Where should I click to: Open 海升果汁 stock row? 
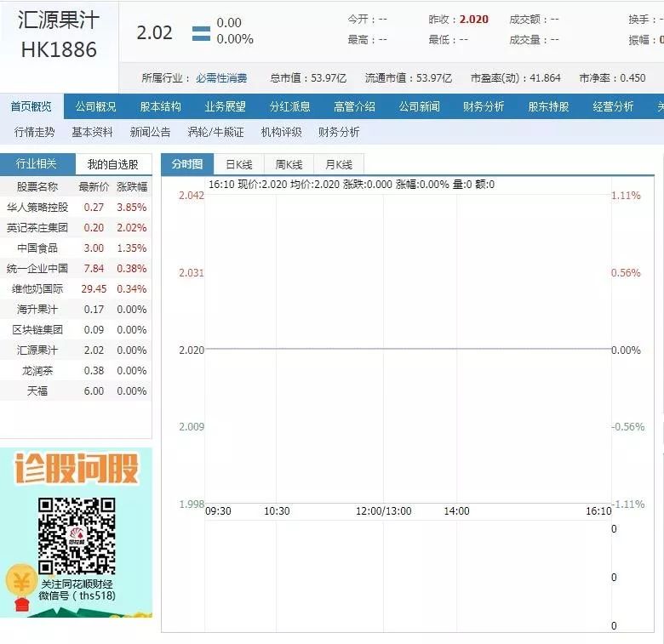pyautogui.click(x=76, y=310)
